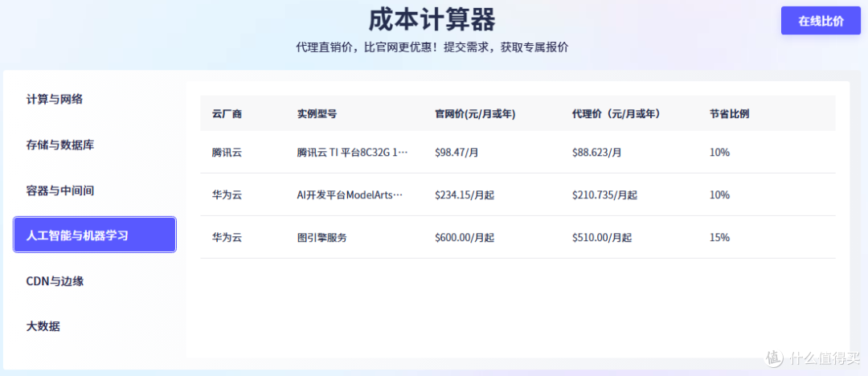This screenshot has width=868, height=376.
Task: Open the 计算与网络 category tab
Action: coord(55,100)
